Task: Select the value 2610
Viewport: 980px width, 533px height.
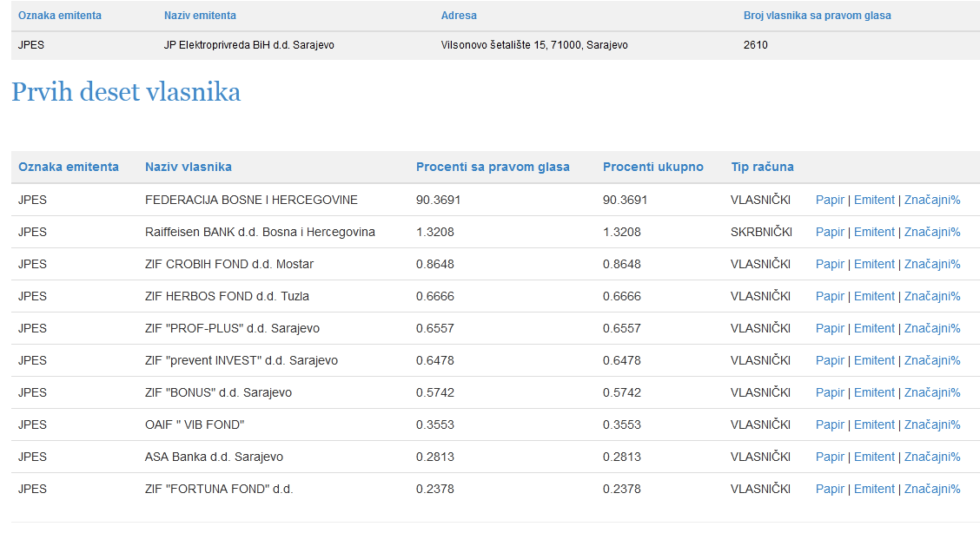Action: tap(756, 45)
